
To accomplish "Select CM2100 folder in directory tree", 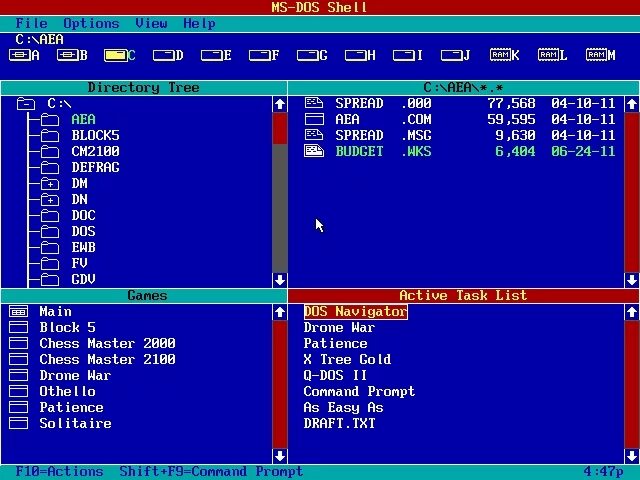I will (96, 151).
